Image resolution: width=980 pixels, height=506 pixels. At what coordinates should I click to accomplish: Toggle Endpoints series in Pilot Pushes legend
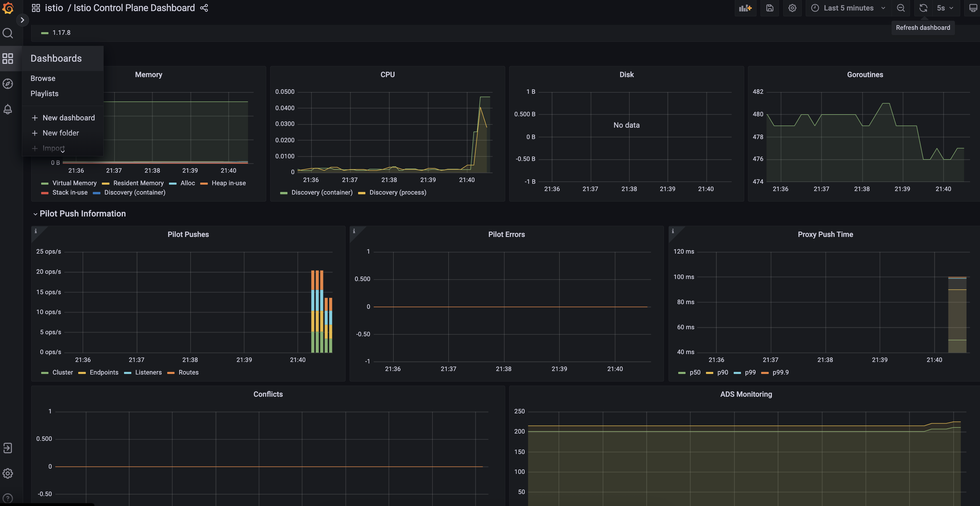(x=104, y=372)
